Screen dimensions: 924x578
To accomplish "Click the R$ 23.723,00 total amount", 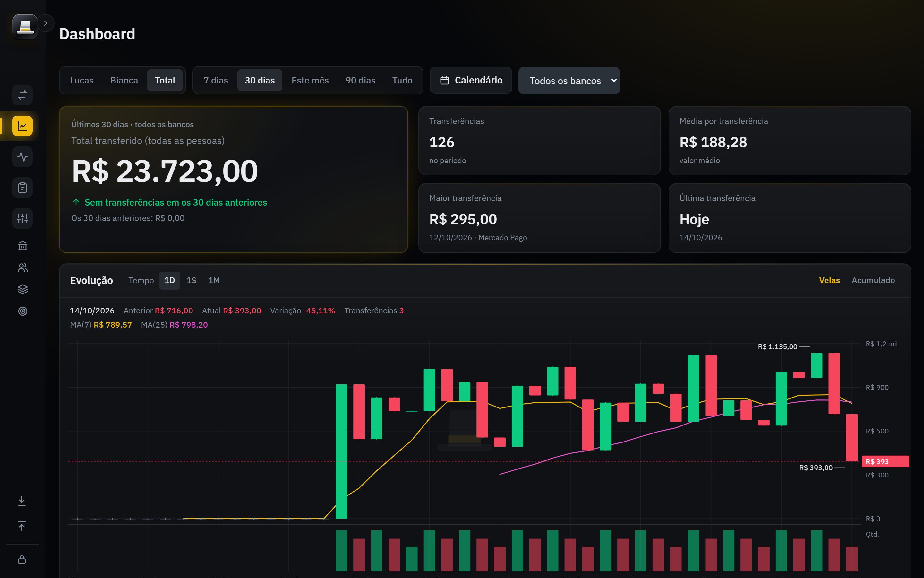I will pos(165,171).
